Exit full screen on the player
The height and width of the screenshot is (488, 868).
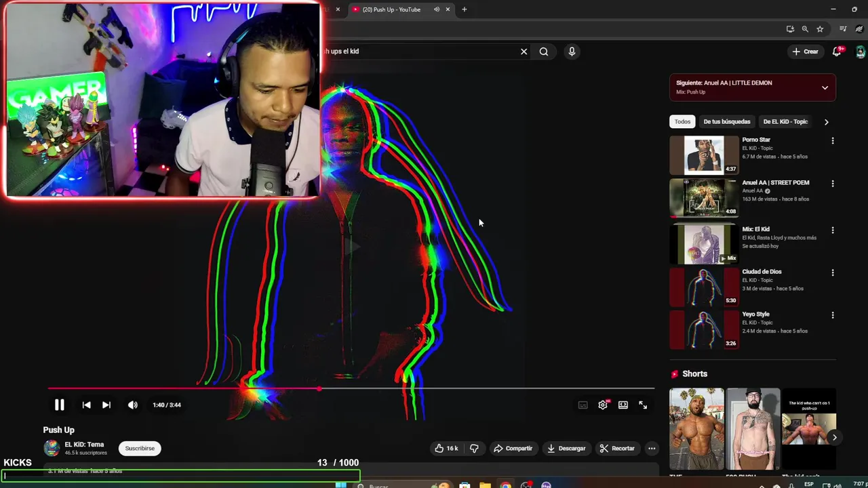coord(643,405)
